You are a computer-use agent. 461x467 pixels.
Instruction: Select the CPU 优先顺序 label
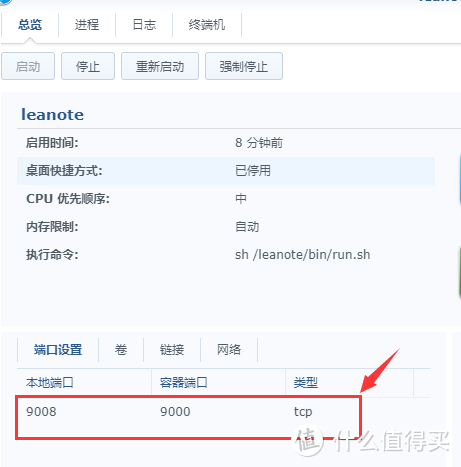68,199
